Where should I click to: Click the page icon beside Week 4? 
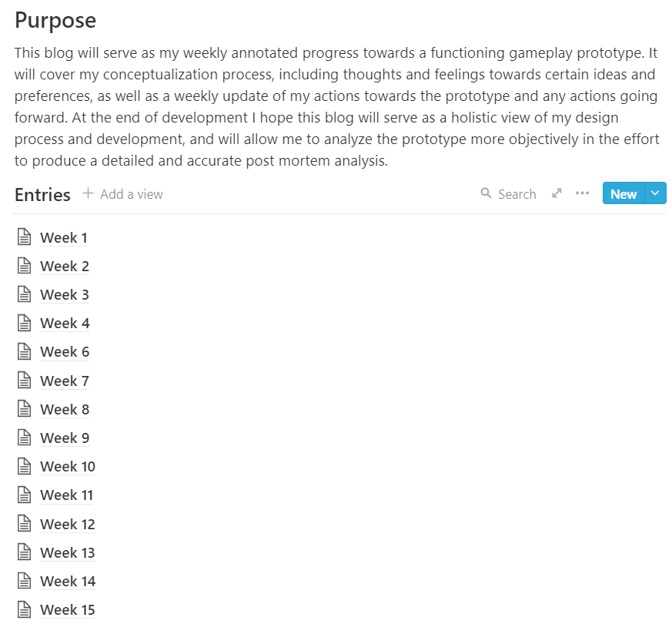pos(25,323)
